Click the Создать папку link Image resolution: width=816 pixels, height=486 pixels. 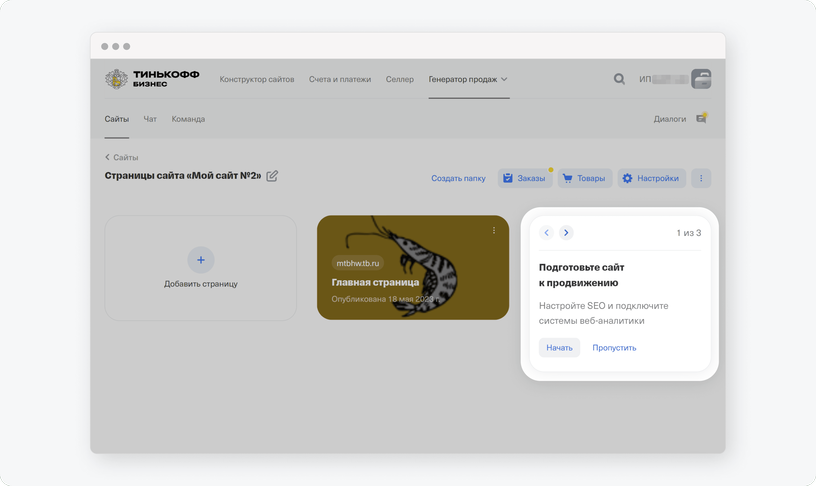458,178
